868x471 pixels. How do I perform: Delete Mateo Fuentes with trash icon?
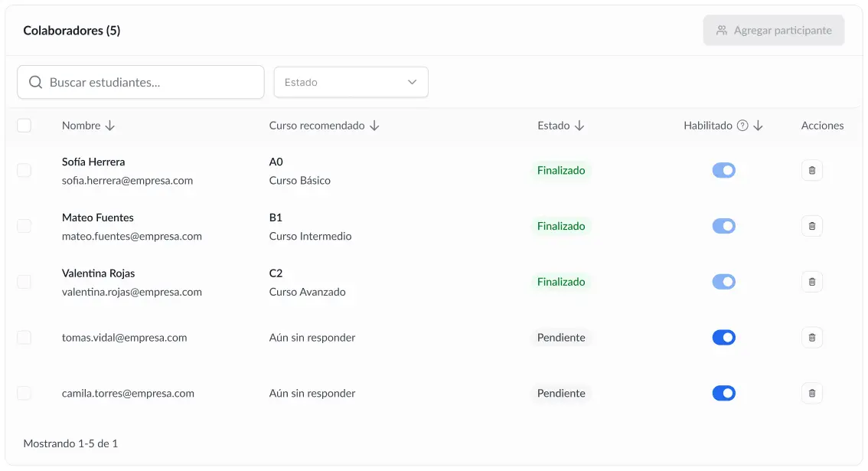click(x=811, y=226)
